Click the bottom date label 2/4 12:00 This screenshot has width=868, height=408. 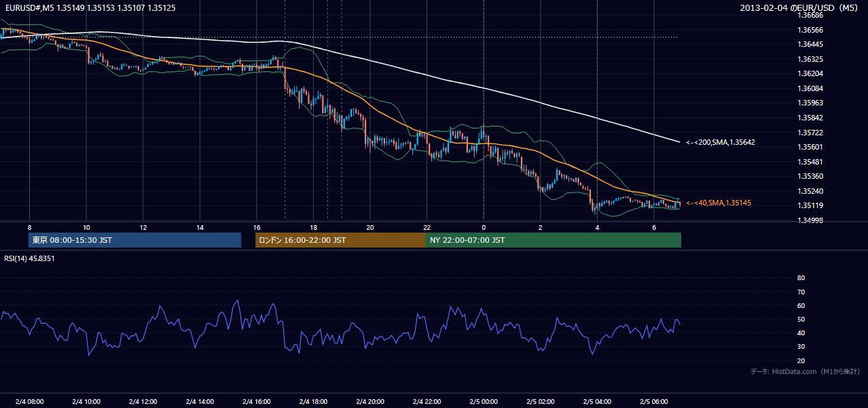[x=143, y=402]
